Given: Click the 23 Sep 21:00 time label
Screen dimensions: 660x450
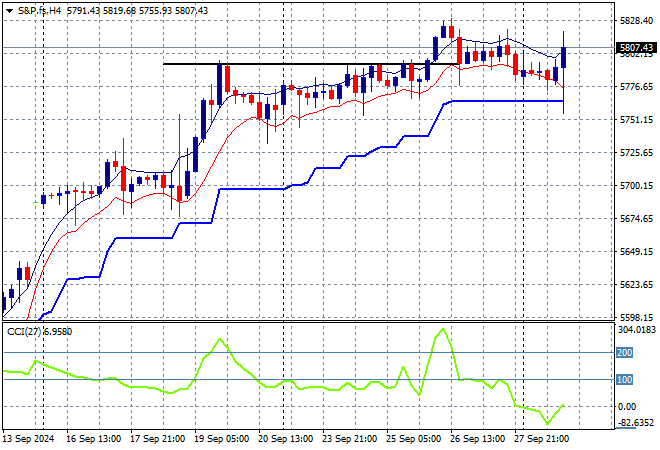Looking at the screenshot, I should coord(349,439).
